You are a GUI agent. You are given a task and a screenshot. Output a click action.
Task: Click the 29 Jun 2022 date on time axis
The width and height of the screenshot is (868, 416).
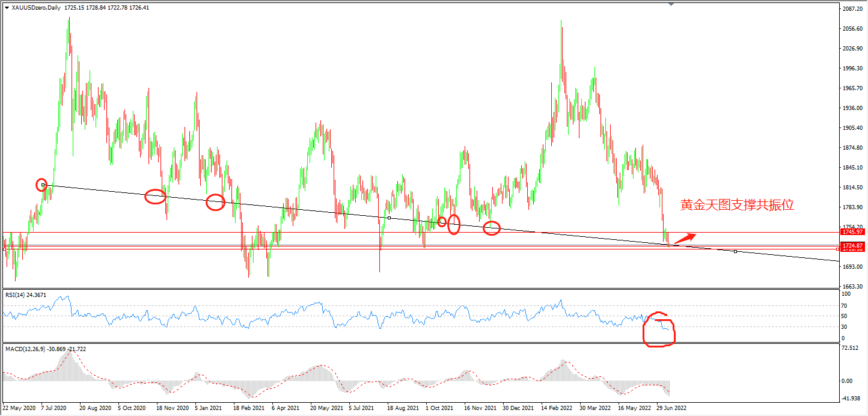pos(671,407)
